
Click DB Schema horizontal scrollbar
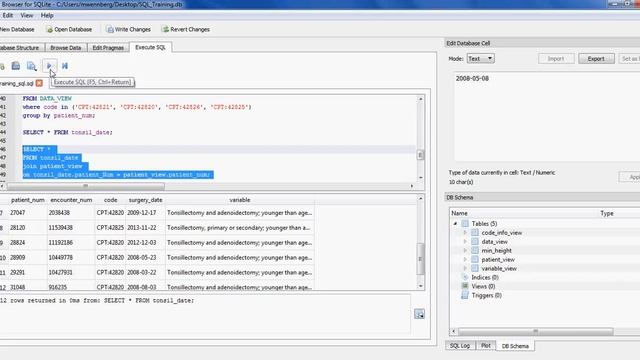click(x=535, y=331)
